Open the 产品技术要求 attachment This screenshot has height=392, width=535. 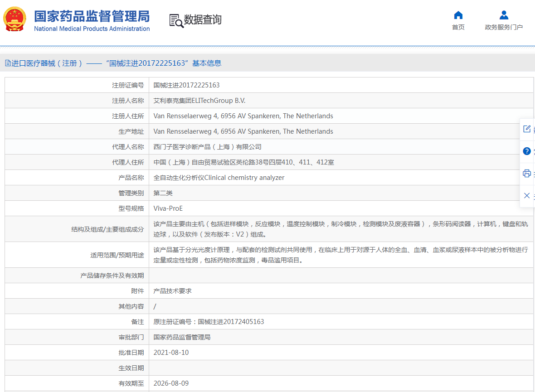click(x=172, y=291)
